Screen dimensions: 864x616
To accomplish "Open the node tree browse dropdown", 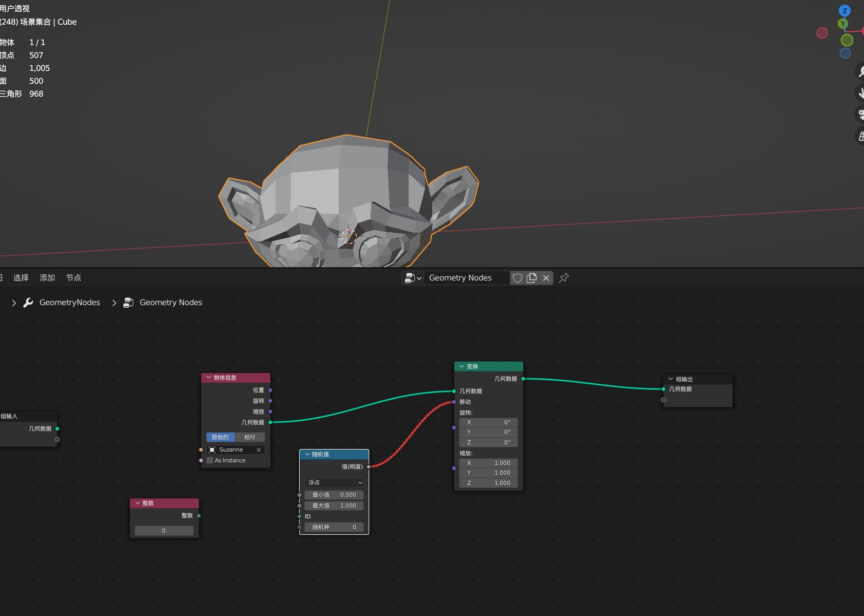I will coord(413,278).
